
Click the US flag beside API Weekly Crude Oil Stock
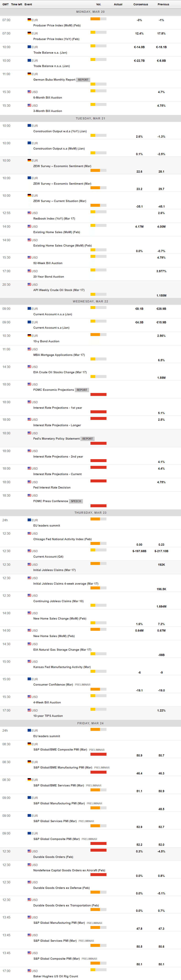[29, 284]
